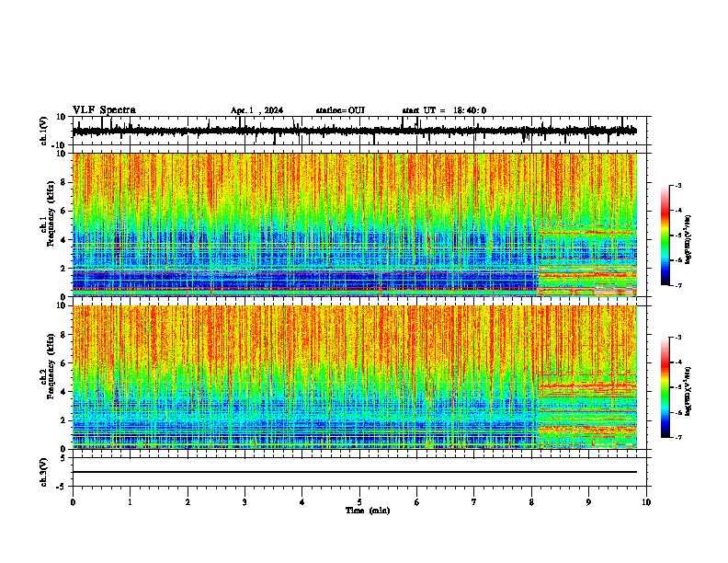
Task: Click the ch.1 voltage waveform trace
Action: 354,131
